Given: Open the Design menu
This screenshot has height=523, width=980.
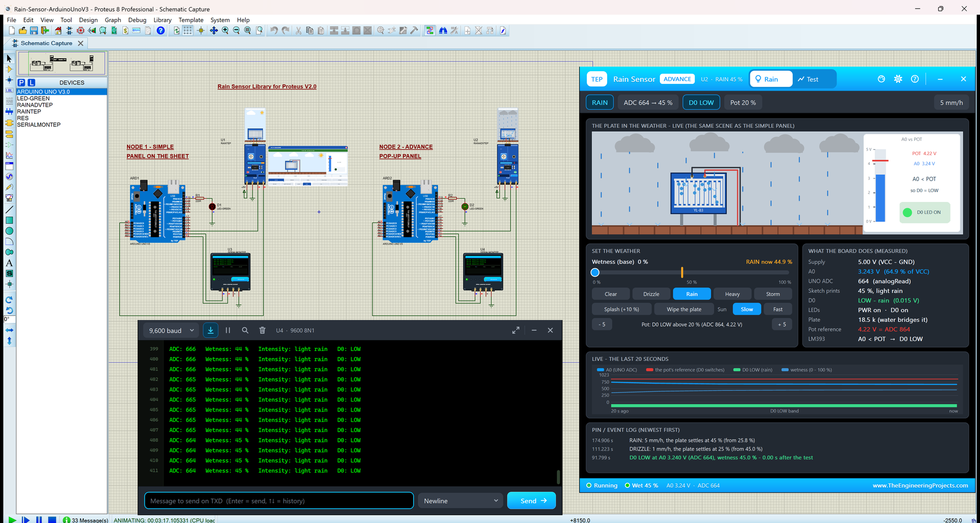Looking at the screenshot, I should click(88, 20).
